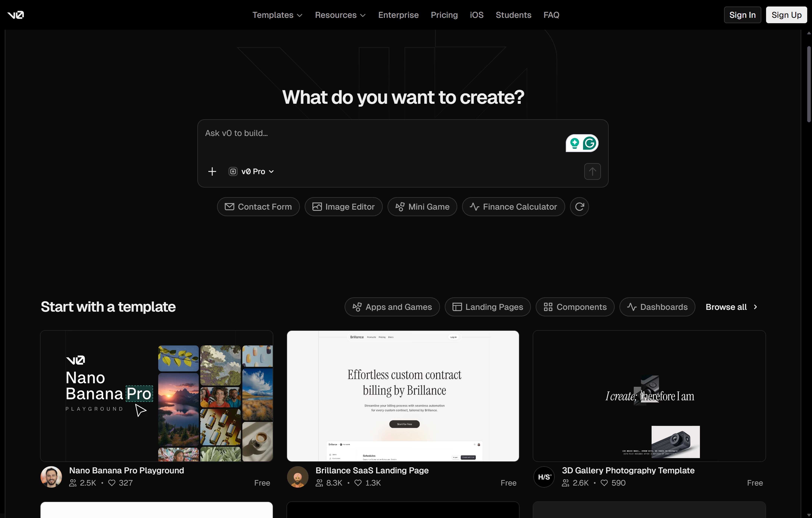Click the plus attachment icon
This screenshot has height=518, width=812.
click(212, 171)
